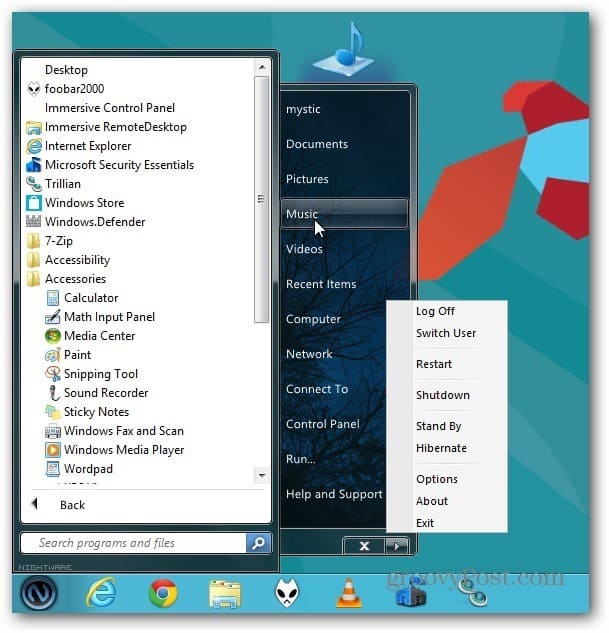Screen dimensions: 609x633
Task: Click the Sound Recorder microphone icon
Action: pos(53,393)
